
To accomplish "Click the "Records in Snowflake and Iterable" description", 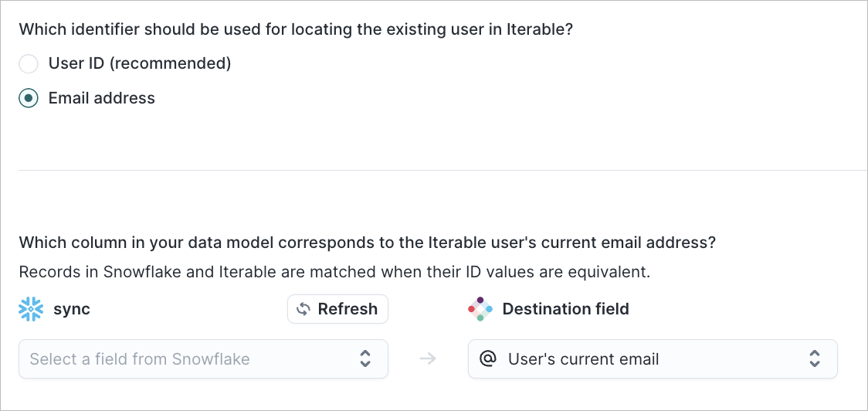I will point(334,272).
